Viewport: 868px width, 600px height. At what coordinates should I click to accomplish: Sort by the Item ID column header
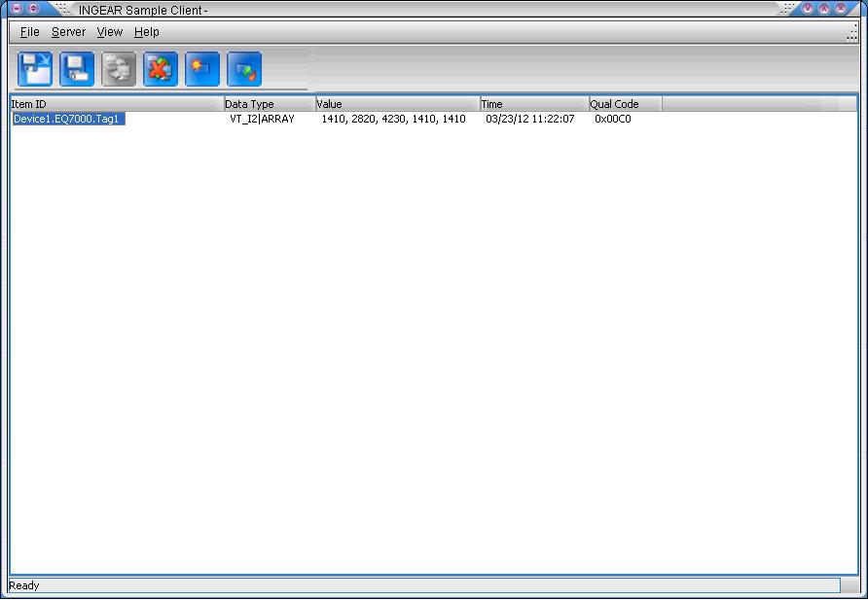[117, 104]
